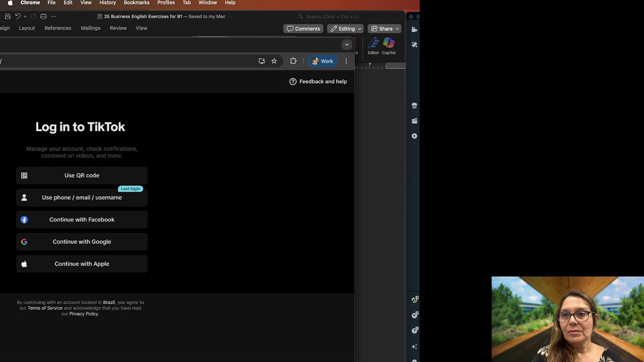The image size is (644, 362).
Task: Open the Work profile button
Action: (323, 61)
